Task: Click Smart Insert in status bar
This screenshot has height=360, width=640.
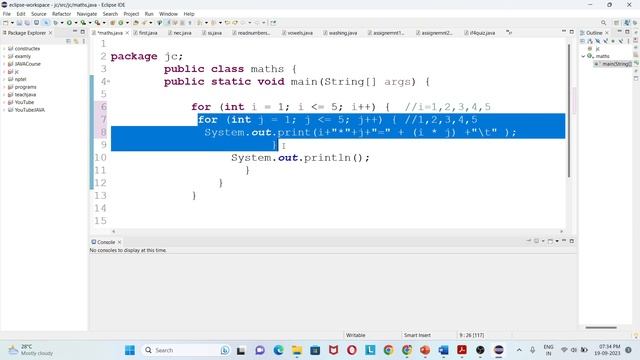Action: click(417, 335)
